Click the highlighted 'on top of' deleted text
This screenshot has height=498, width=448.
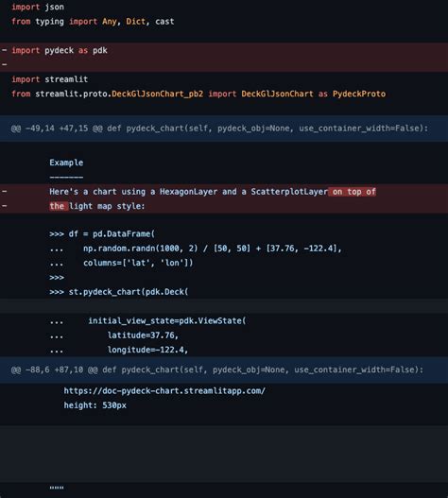coord(353,192)
